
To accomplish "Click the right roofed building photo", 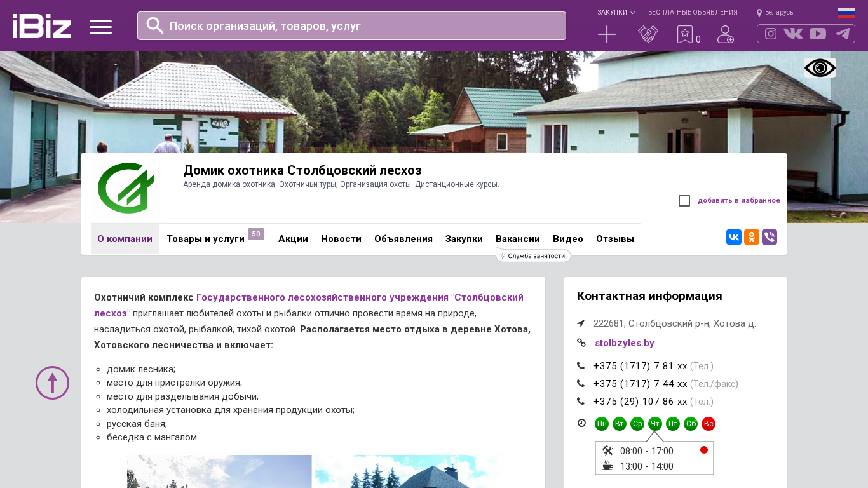I will (408, 471).
